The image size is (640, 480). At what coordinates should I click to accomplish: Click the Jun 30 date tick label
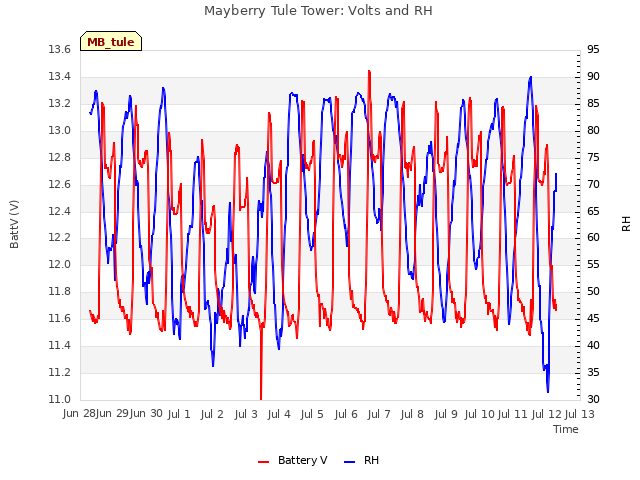(x=146, y=414)
